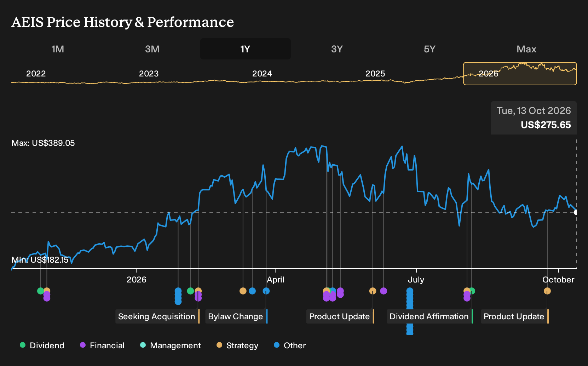
Task: Click the orange Strategy dot beneath October
Action: click(x=547, y=291)
